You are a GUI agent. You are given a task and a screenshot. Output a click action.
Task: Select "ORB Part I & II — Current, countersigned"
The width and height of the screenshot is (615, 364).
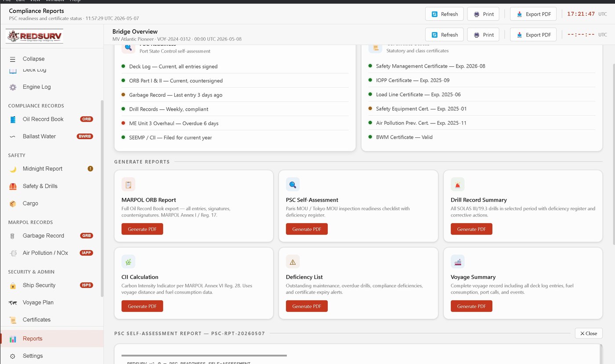click(235, 81)
